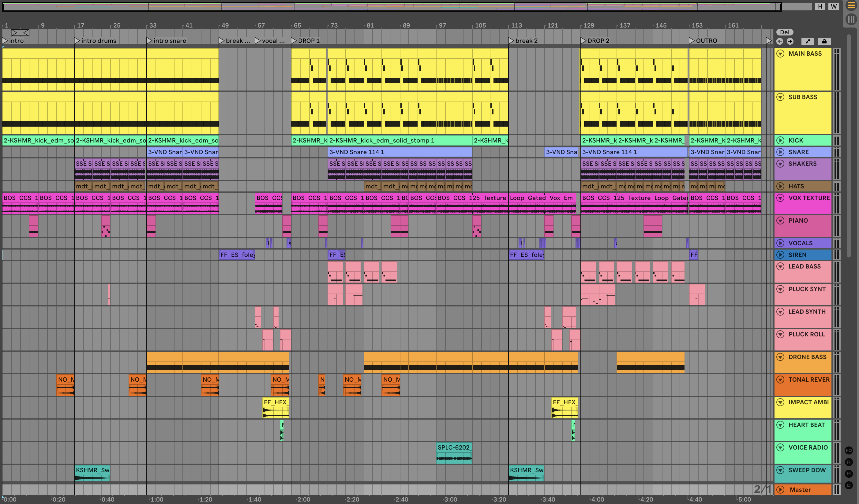Toggle Automation Mode line icon
The height and width of the screenshot is (504, 859).
pos(808,41)
